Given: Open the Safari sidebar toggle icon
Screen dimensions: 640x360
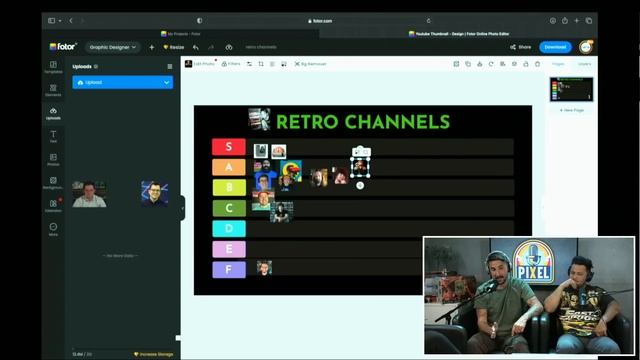Looking at the screenshot, I should tap(51, 20).
